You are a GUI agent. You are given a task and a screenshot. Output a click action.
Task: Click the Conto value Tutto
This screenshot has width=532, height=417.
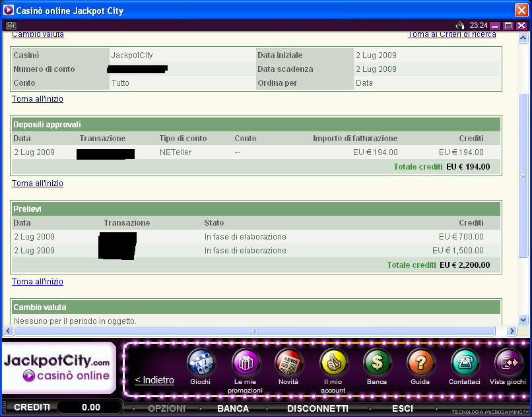tap(120, 83)
